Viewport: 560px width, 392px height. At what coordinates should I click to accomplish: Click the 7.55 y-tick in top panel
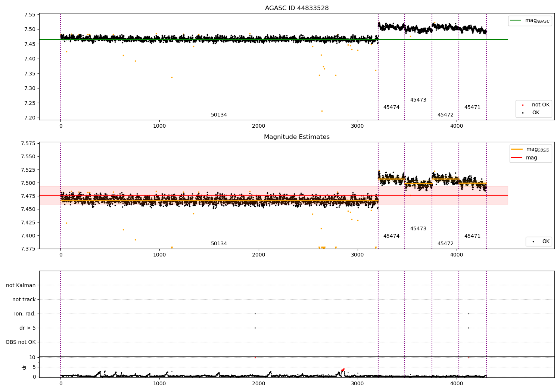(30, 15)
